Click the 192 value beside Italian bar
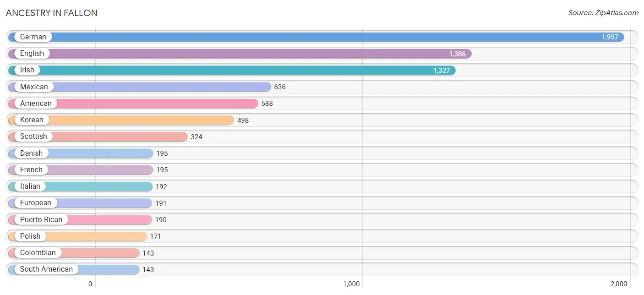The height and width of the screenshot is (295, 644). click(x=161, y=186)
